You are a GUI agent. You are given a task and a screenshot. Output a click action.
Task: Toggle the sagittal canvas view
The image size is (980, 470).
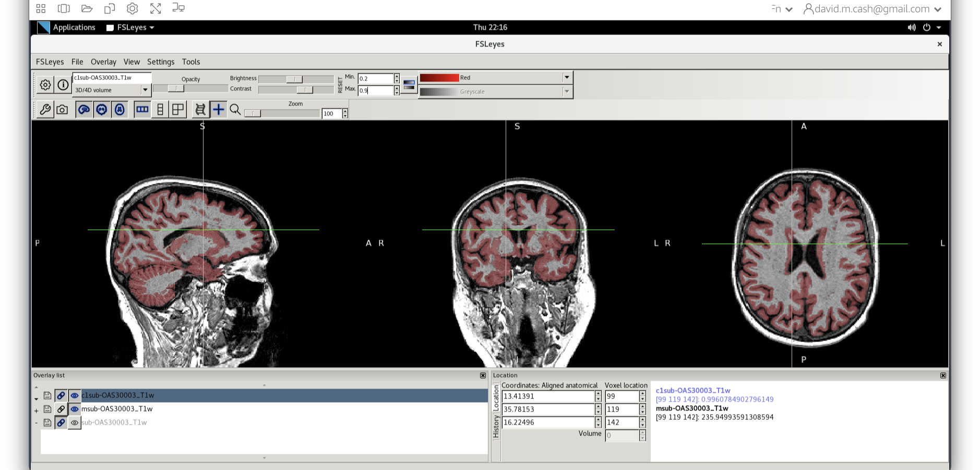[x=84, y=110]
